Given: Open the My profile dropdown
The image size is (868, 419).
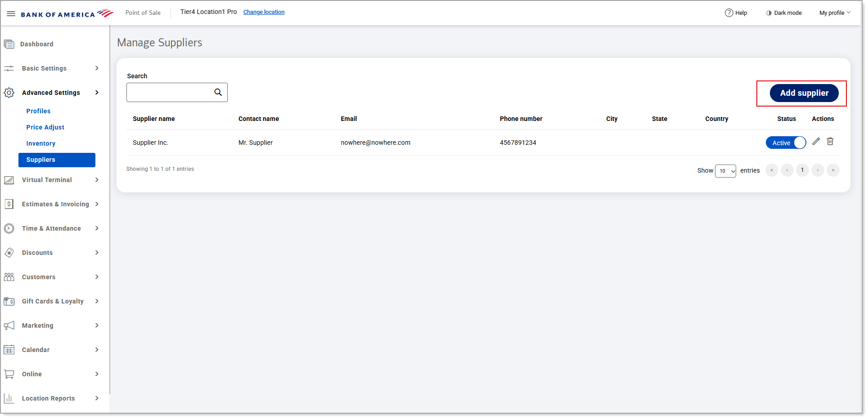Looking at the screenshot, I should tap(835, 13).
